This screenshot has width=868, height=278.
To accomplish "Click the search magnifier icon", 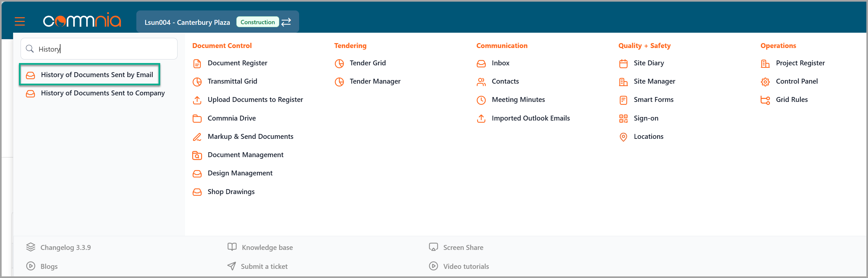I will [x=30, y=49].
